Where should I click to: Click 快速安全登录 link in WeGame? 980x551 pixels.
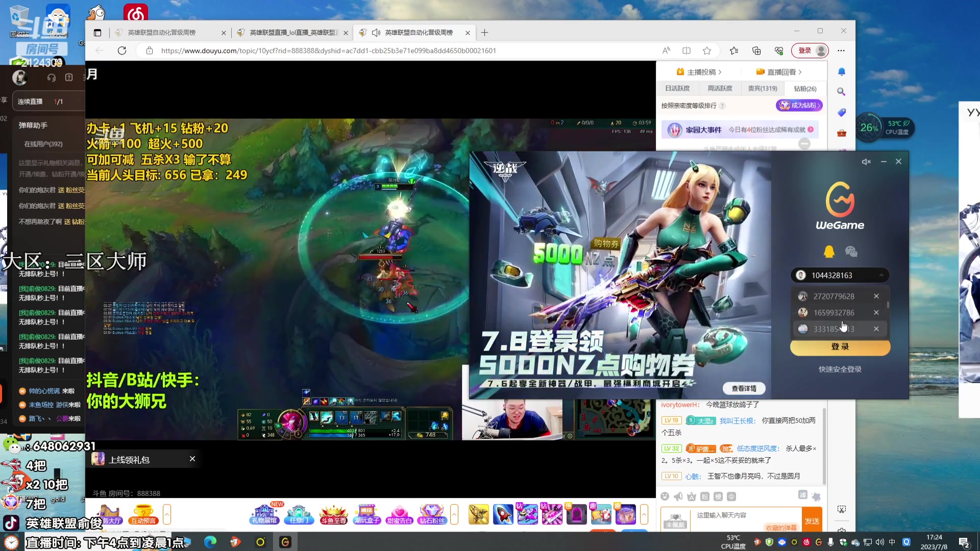coord(840,369)
